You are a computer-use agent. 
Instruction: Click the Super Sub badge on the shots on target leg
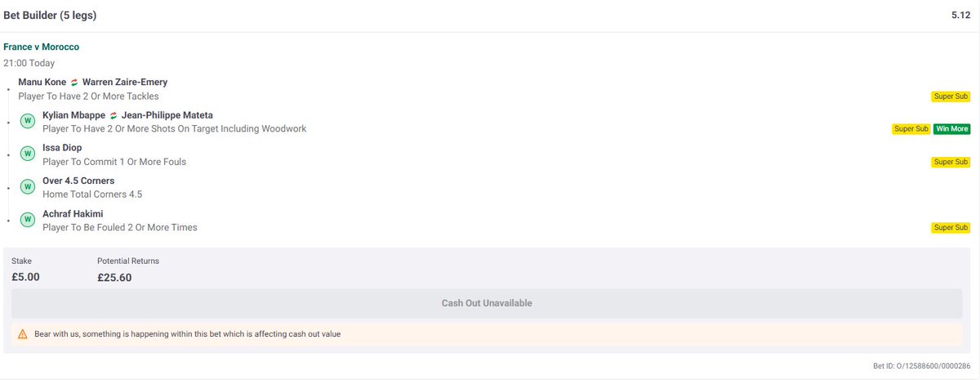[911, 129]
